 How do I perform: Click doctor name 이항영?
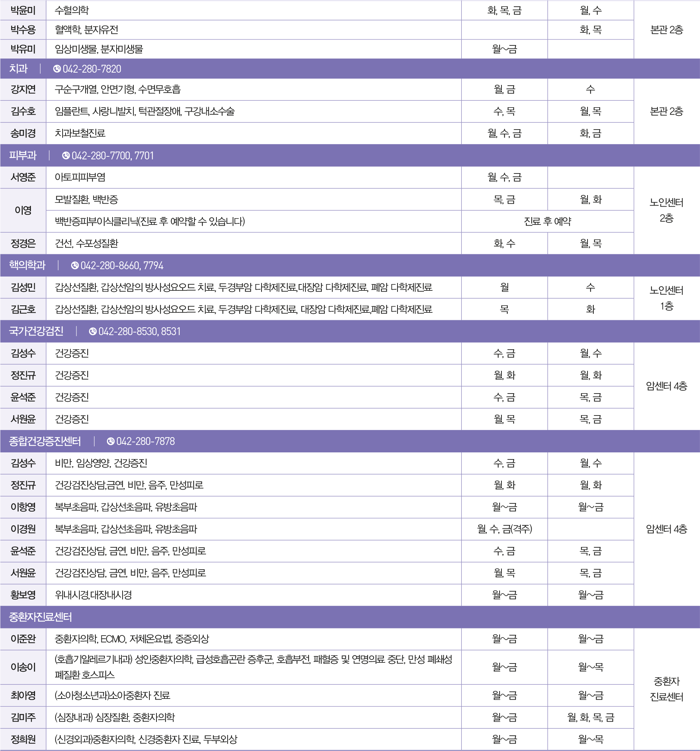23,507
